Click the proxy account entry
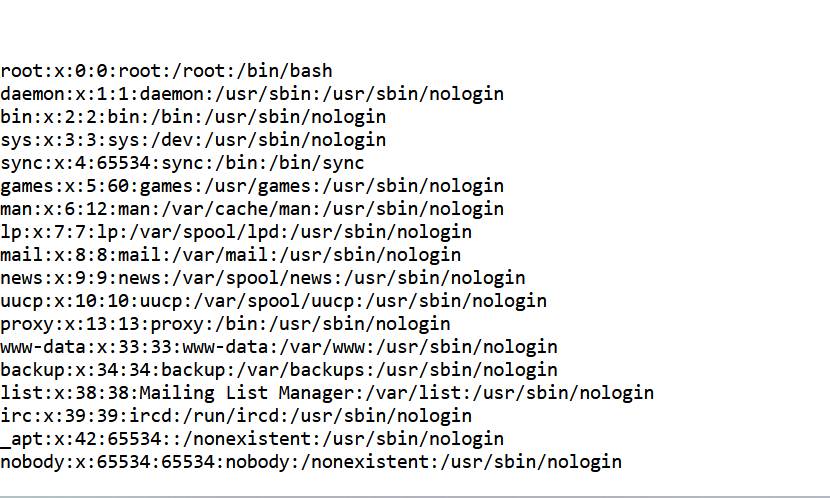The width and height of the screenshot is (830, 498). (225, 324)
